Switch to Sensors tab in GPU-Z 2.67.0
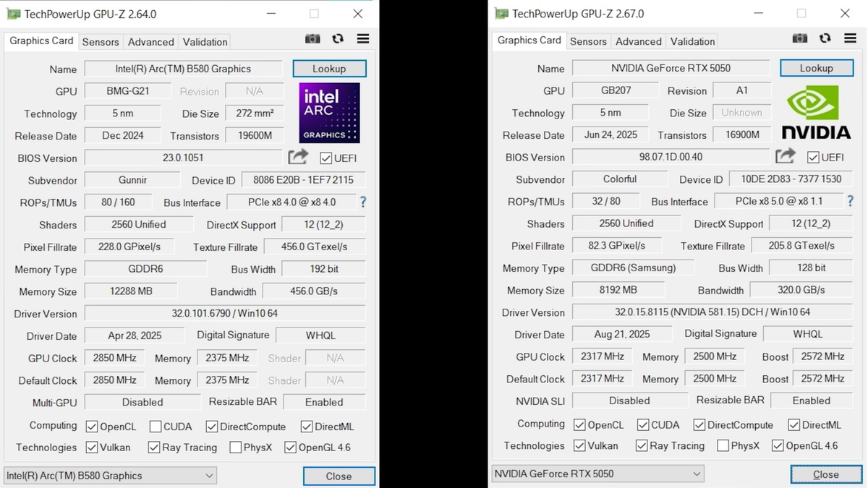 [x=588, y=41]
